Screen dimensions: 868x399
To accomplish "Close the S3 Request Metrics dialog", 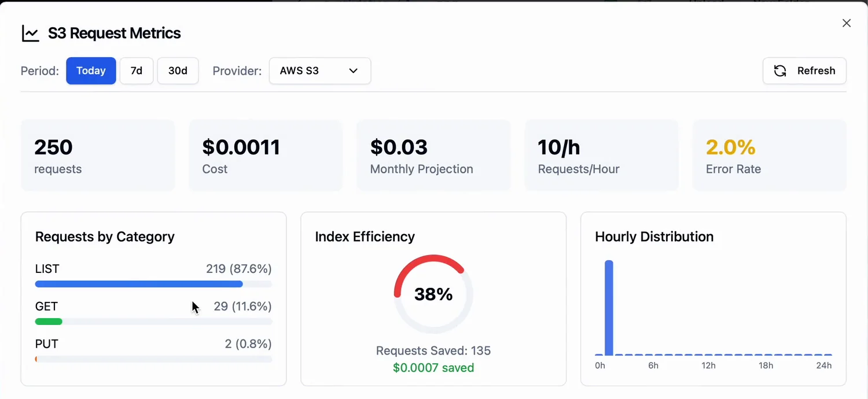I will click(847, 23).
